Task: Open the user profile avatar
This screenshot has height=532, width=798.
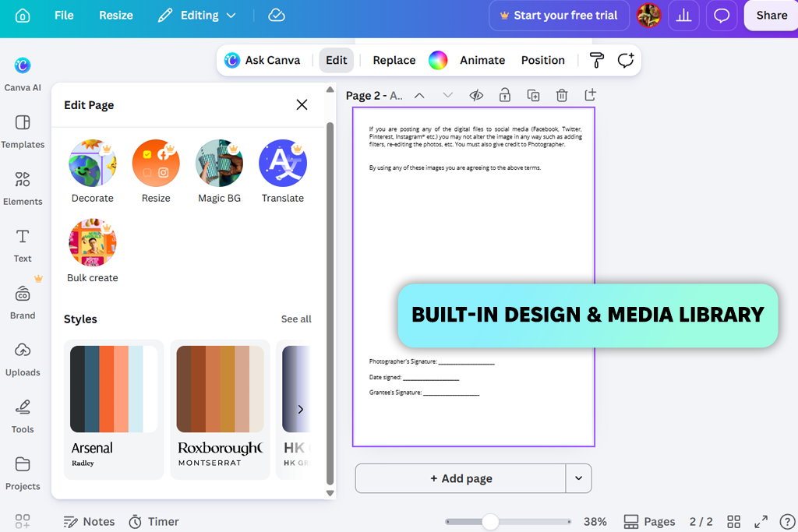Action: [648, 16]
